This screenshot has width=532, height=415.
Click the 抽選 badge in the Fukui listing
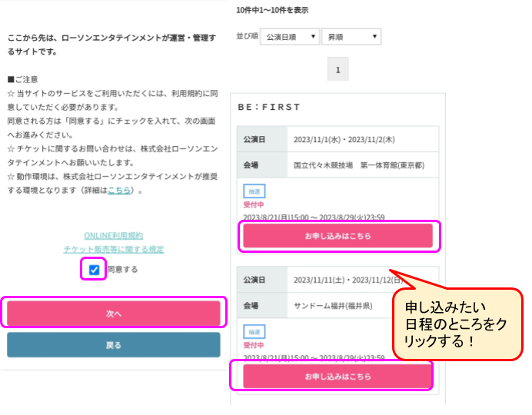pyautogui.click(x=254, y=330)
